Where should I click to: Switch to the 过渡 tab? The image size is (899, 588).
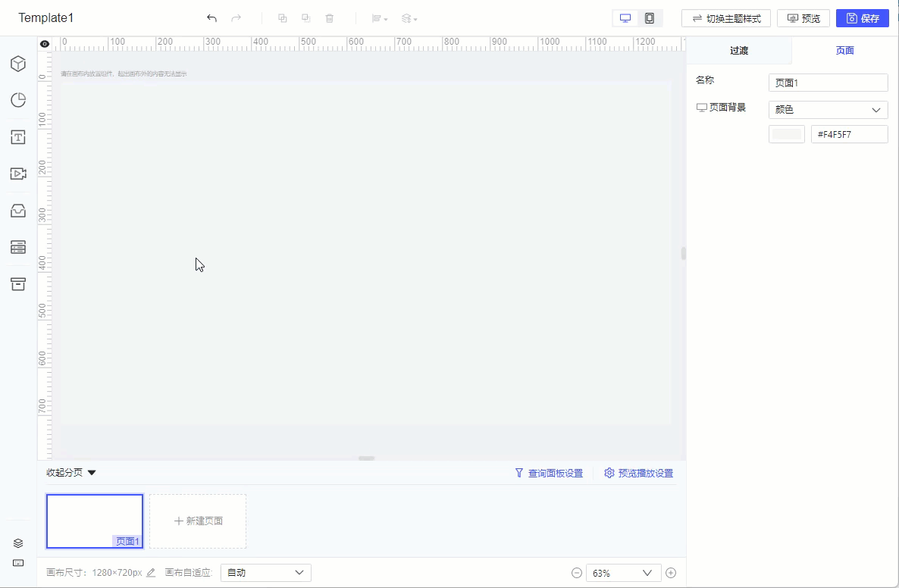point(739,50)
